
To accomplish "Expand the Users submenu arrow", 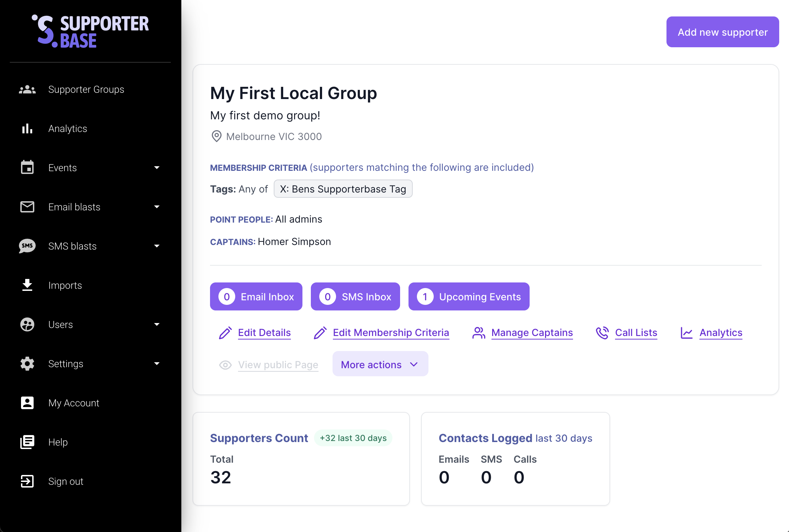I will pyautogui.click(x=157, y=324).
